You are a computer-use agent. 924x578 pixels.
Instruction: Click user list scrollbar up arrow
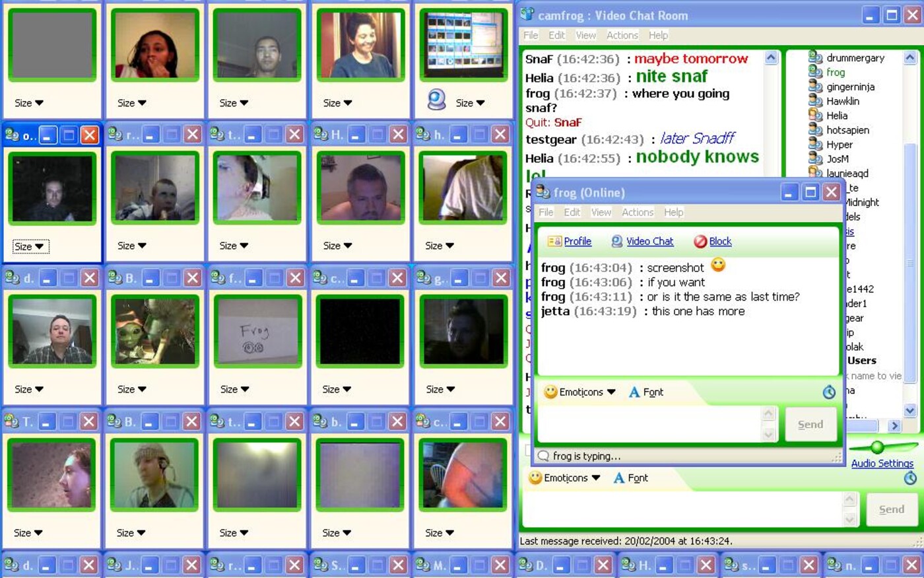[x=910, y=58]
